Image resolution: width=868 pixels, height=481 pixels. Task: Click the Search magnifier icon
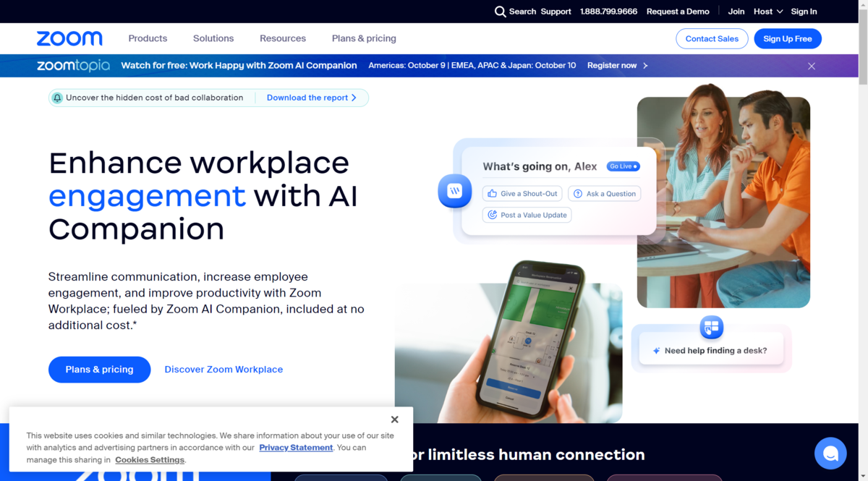[x=500, y=12]
